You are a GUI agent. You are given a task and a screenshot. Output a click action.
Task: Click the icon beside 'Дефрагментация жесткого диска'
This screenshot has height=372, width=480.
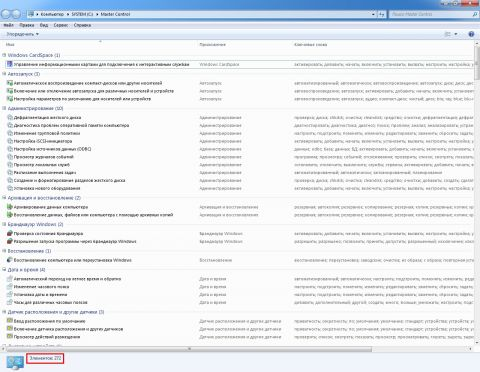coord(10,117)
